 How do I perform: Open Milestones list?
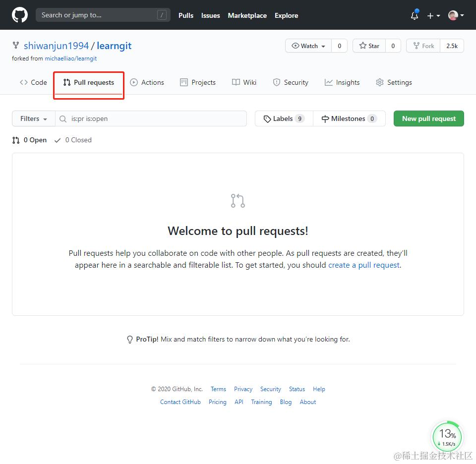(349, 118)
